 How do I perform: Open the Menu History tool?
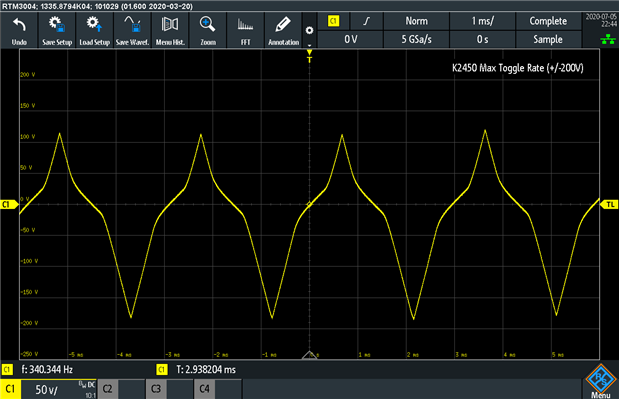170,30
